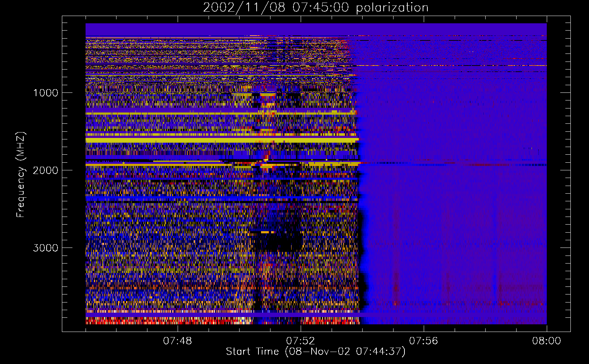The width and height of the screenshot is (589, 364).
Task: Click the 07:56 time axis label
Action: click(424, 341)
